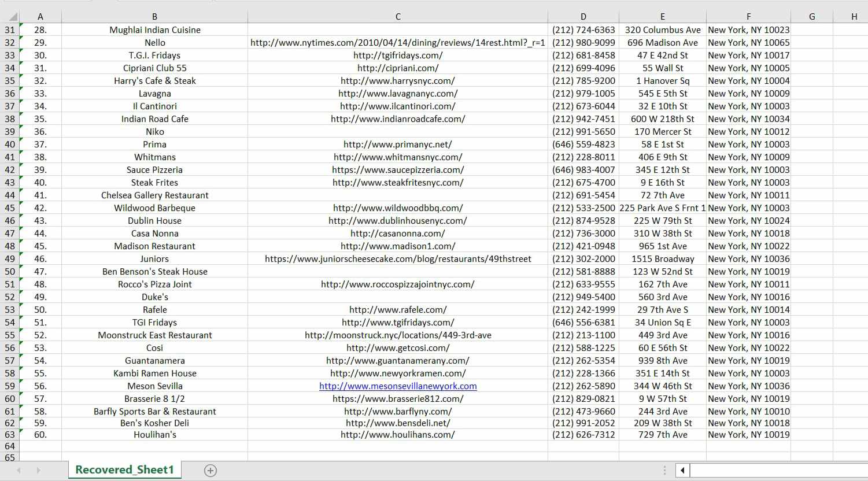Select the T.G.I. Fridays cell in row 33
Screen dimensions: 868x481
tap(155, 55)
